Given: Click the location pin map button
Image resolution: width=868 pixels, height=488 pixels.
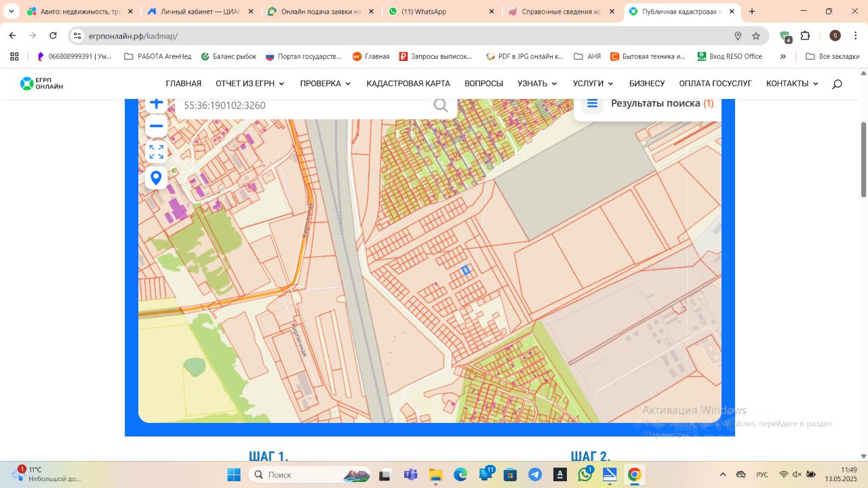Looking at the screenshot, I should [157, 178].
